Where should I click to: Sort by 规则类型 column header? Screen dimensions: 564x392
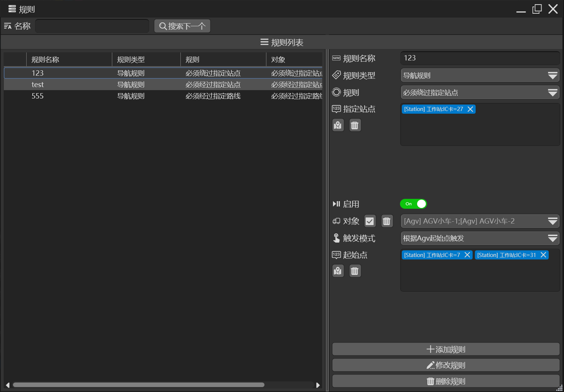coord(146,59)
